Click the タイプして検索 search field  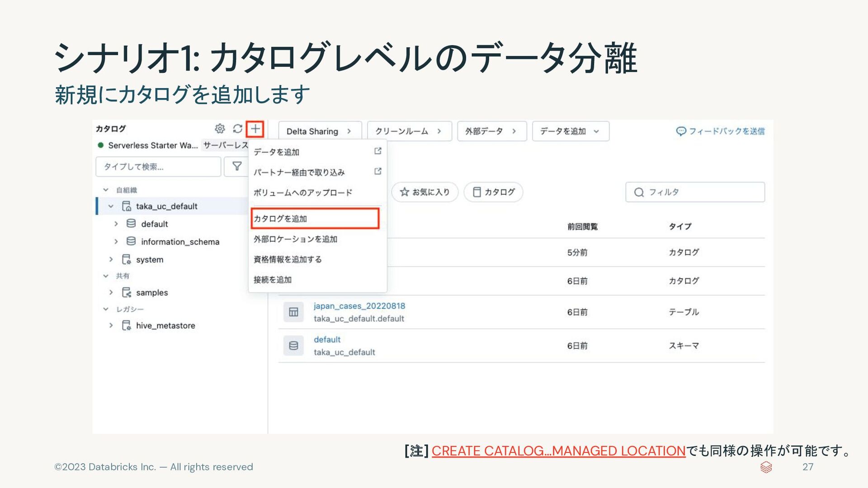point(158,166)
